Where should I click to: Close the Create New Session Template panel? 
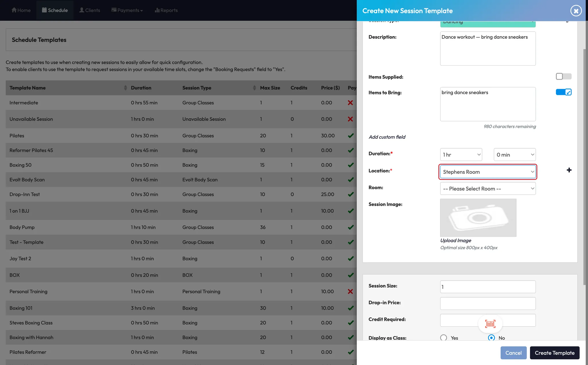point(576,11)
